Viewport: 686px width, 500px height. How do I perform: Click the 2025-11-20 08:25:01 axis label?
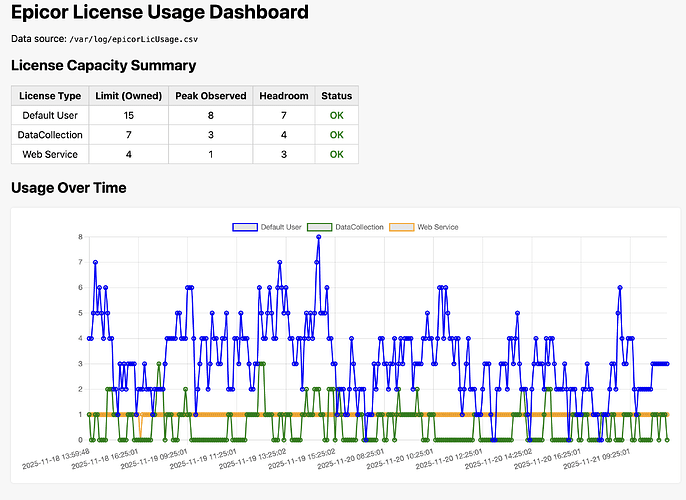coord(351,459)
